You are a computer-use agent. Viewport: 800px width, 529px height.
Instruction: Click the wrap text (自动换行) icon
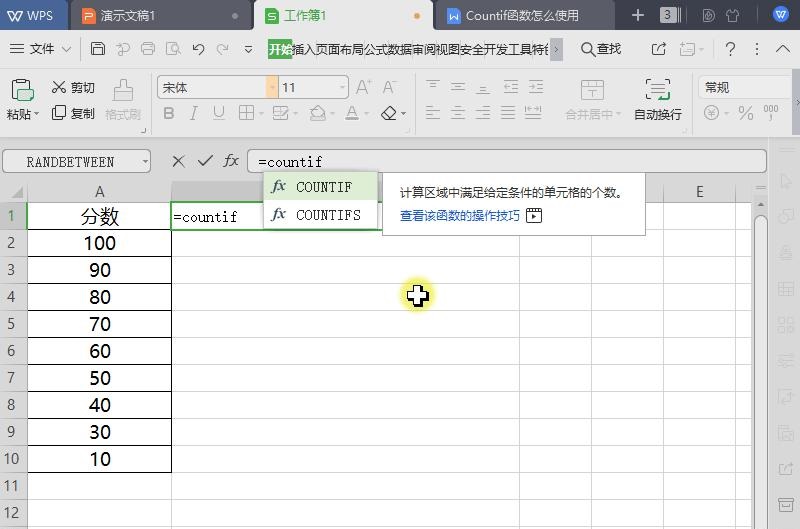point(657,91)
